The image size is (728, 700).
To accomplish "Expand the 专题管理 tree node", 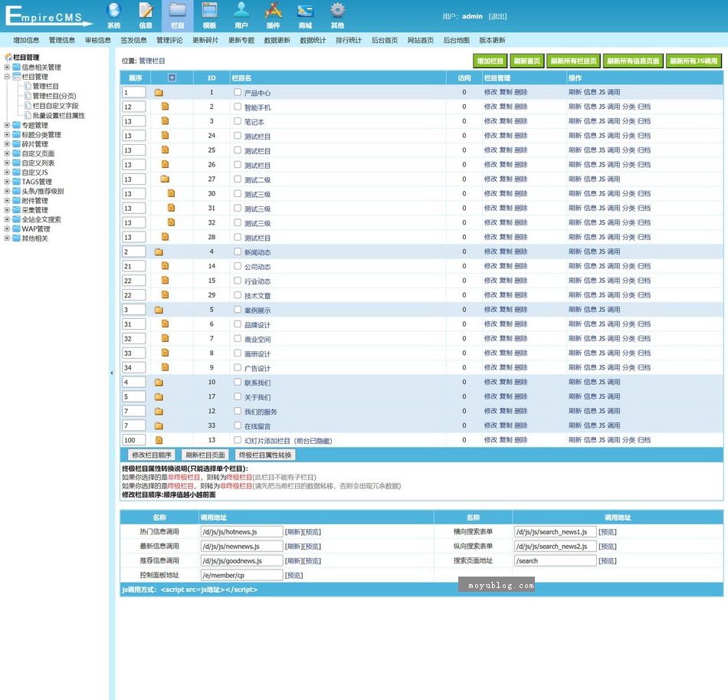I will pos(7,126).
